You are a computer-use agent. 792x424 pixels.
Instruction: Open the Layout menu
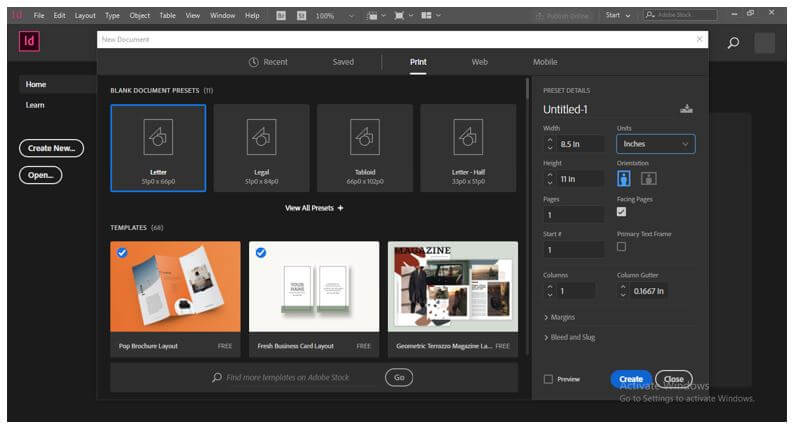[85, 16]
